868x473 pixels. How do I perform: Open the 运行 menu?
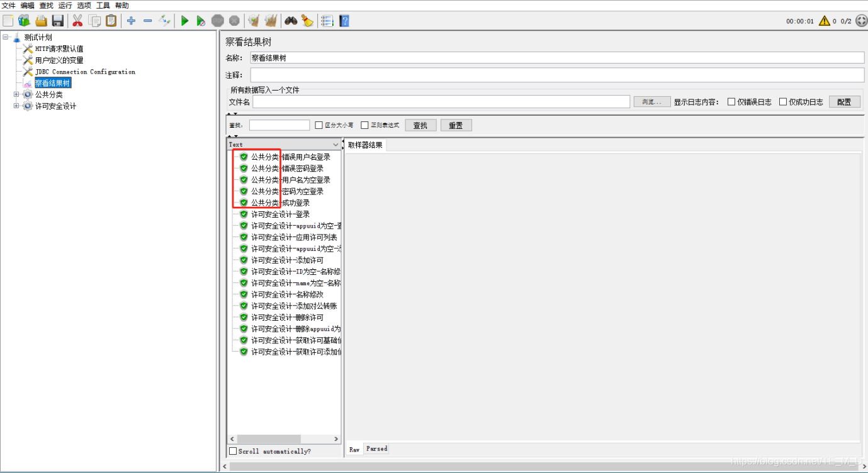coord(65,5)
